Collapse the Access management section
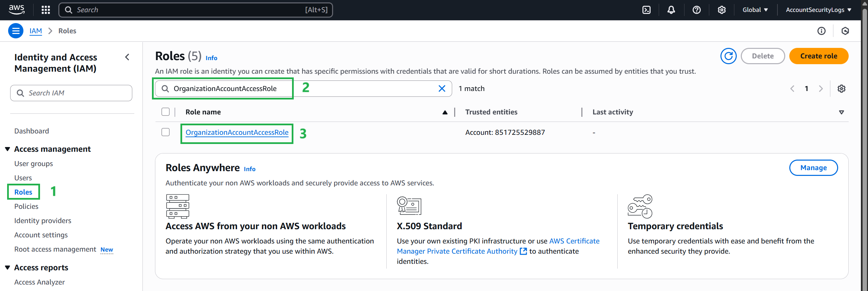 tap(8, 149)
